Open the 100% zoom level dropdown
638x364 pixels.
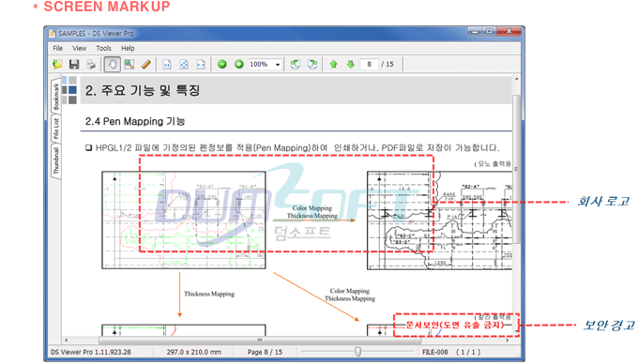point(278,65)
